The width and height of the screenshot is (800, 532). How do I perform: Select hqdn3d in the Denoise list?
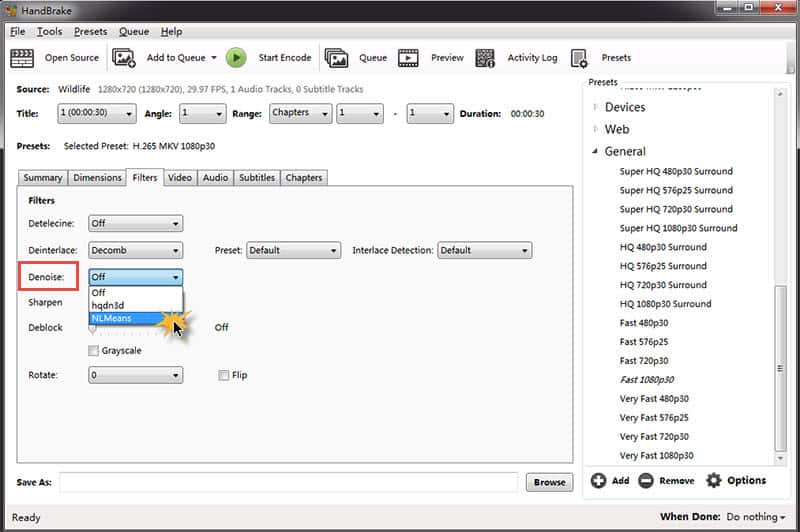[x=136, y=306]
